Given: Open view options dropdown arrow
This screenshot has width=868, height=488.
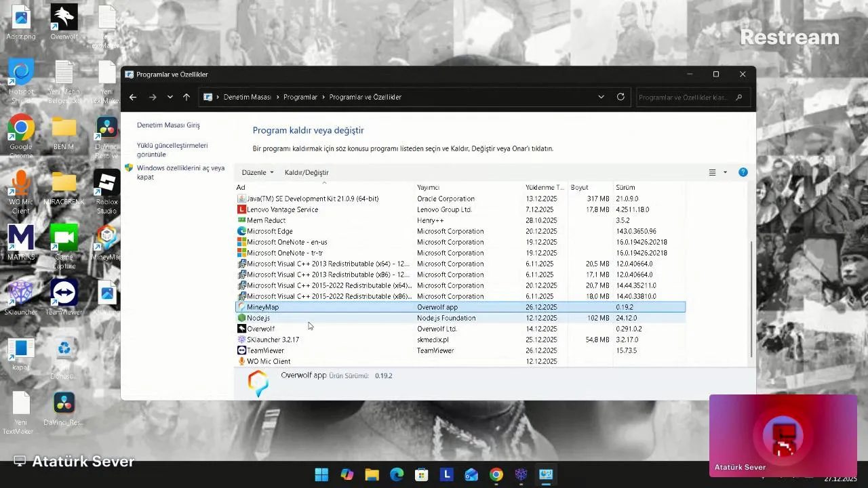Looking at the screenshot, I should tap(725, 172).
